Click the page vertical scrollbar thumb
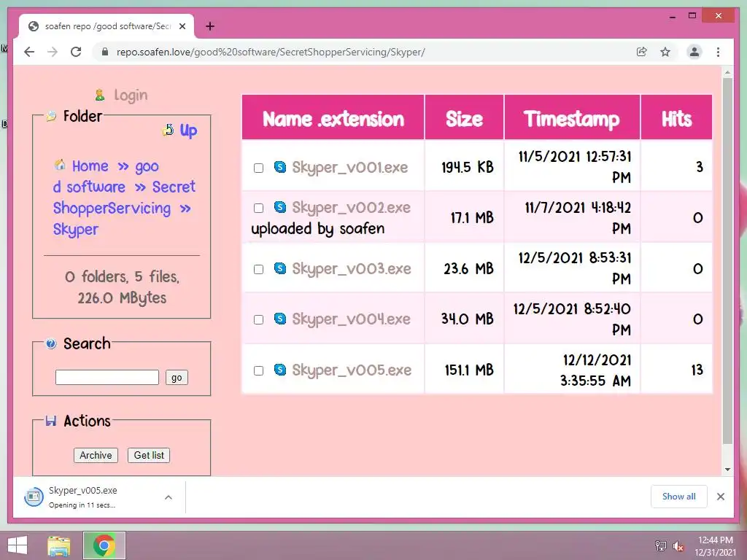The height and width of the screenshot is (560, 747). click(x=727, y=260)
